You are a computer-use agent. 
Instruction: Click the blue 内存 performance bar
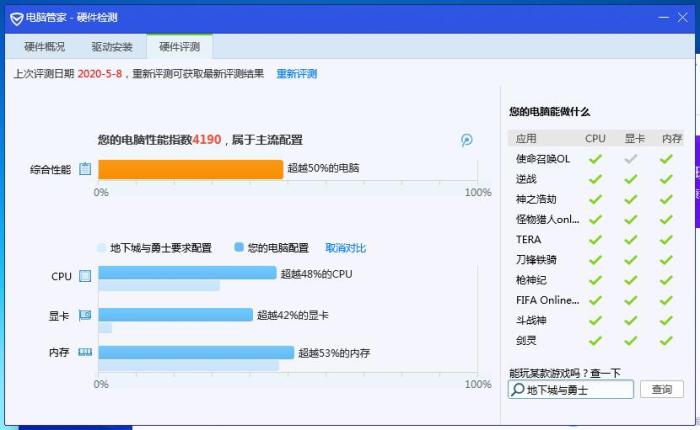click(x=196, y=352)
